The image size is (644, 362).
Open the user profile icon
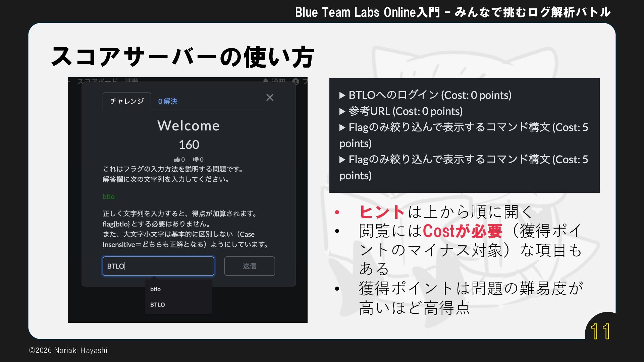pos(296,81)
